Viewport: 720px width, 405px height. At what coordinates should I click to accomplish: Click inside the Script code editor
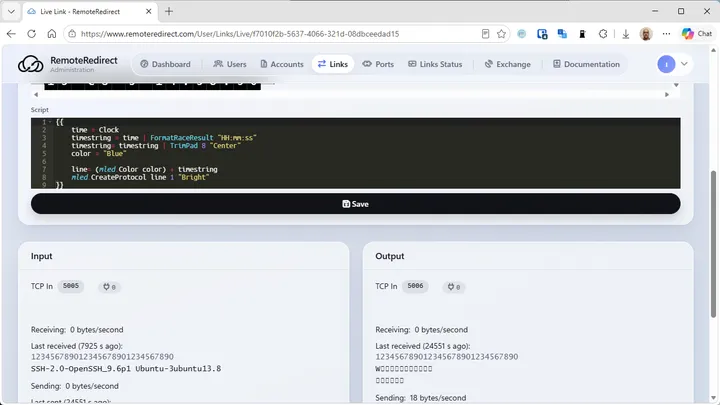pos(355,153)
